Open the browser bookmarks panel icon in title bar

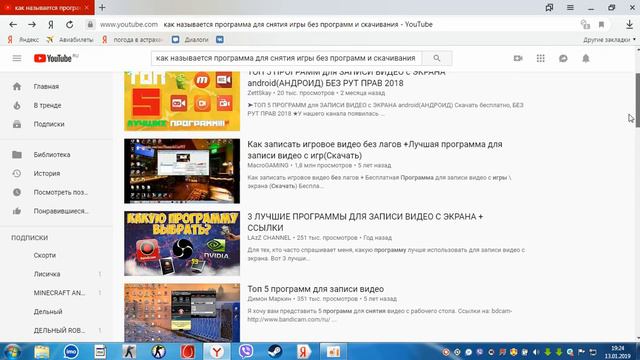549,7
